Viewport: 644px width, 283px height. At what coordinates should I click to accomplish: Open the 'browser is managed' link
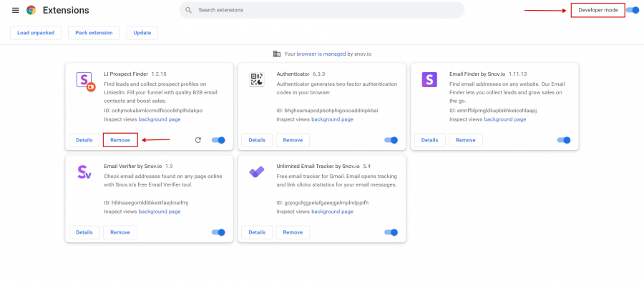[321, 54]
